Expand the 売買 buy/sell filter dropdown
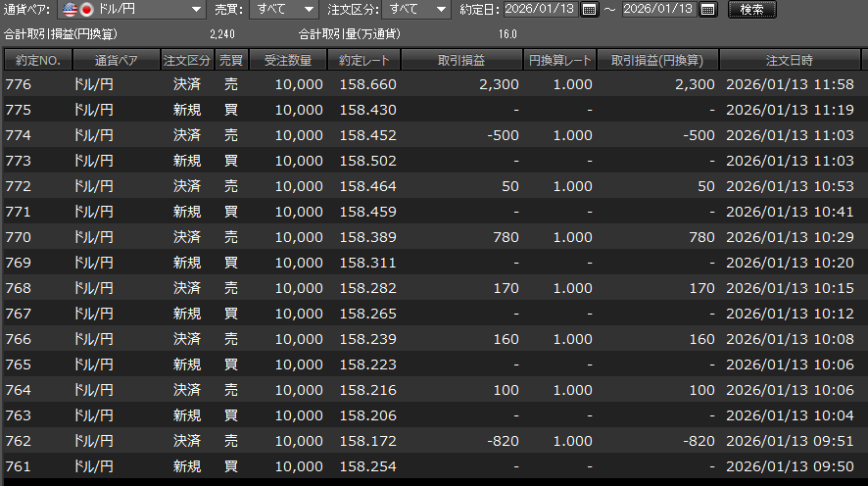The height and width of the screenshot is (486, 868). 310,10
